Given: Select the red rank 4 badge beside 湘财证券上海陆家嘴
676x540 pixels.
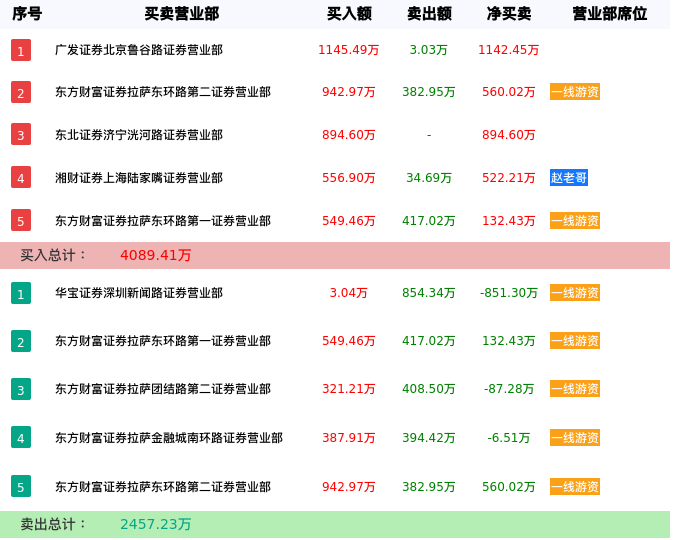Looking at the screenshot, I should click(21, 178).
